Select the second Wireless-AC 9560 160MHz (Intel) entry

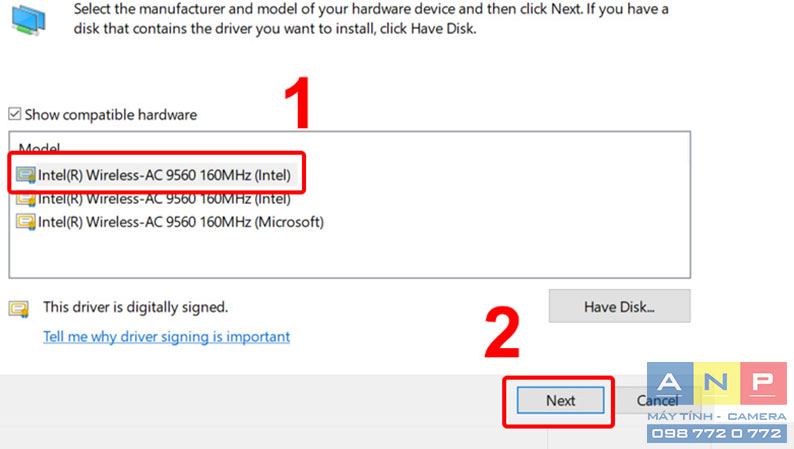click(164, 199)
